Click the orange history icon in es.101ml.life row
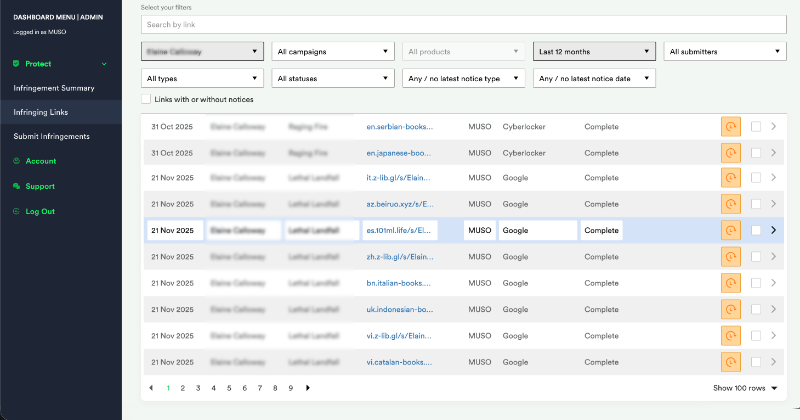Screen dimensions: 800x420 tap(731, 230)
